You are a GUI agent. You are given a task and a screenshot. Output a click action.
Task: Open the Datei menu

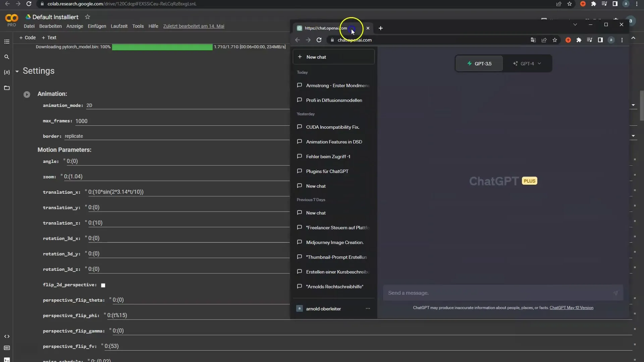tap(29, 26)
